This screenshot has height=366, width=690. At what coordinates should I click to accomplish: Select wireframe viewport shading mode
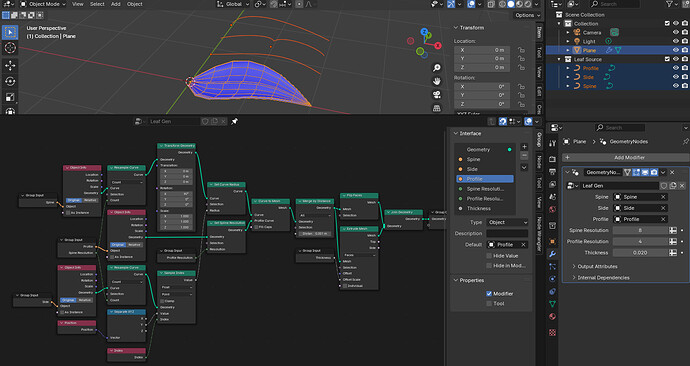[502, 4]
